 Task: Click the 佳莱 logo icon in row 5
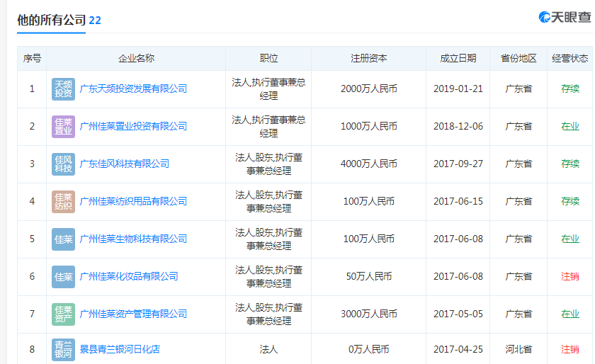63,239
